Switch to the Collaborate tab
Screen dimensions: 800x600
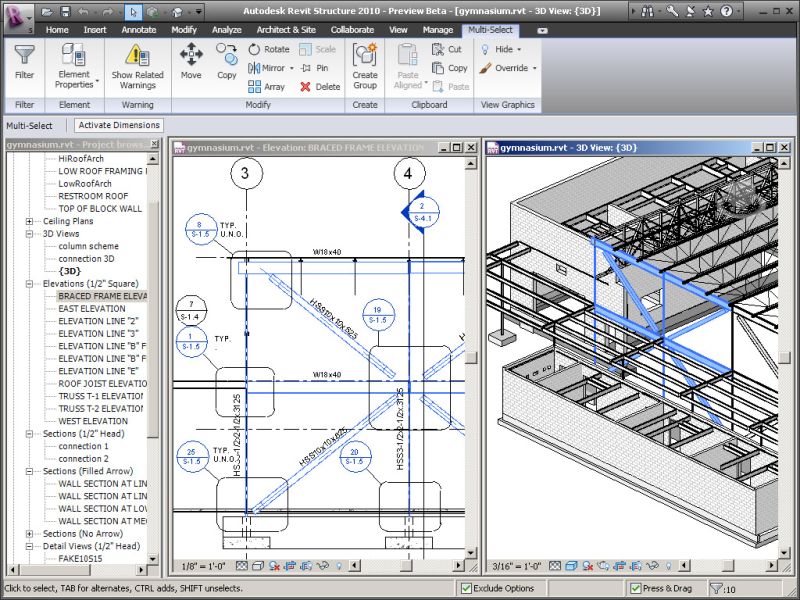click(352, 30)
